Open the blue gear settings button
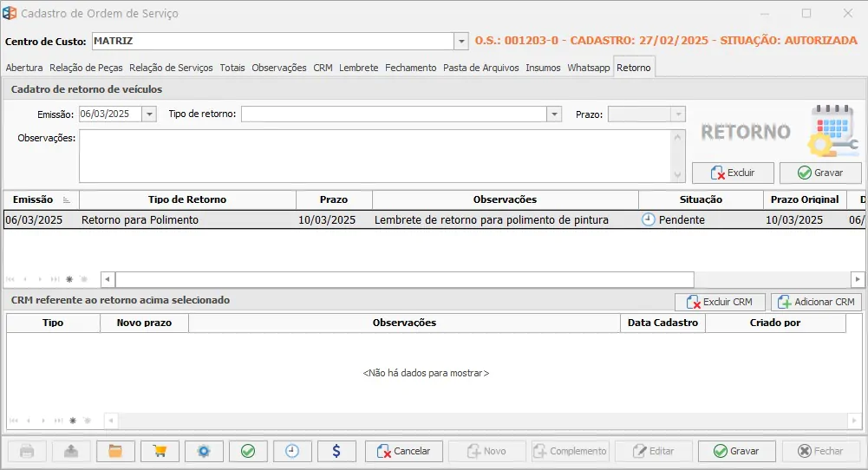This screenshot has height=470, width=868. pyautogui.click(x=204, y=451)
